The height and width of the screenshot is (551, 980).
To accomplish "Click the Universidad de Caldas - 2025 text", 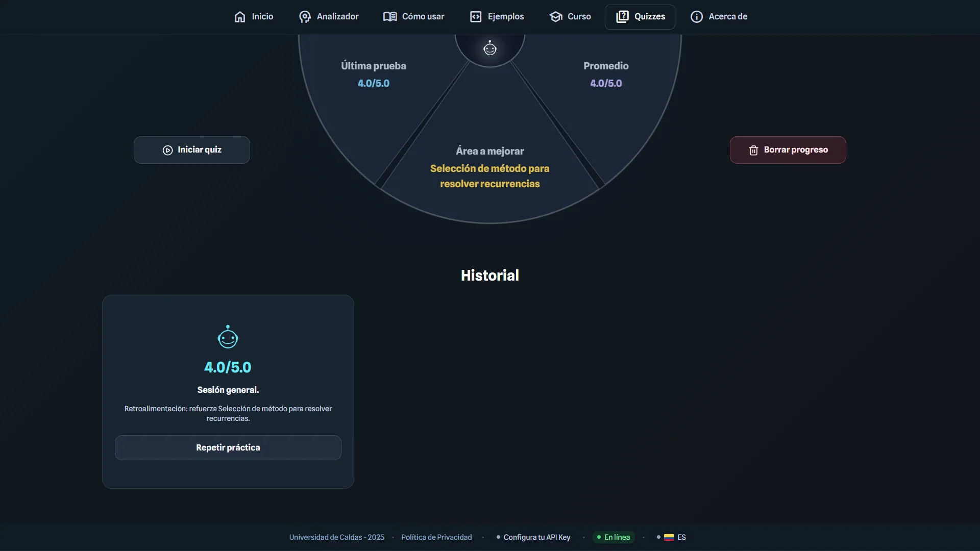I will tap(337, 537).
